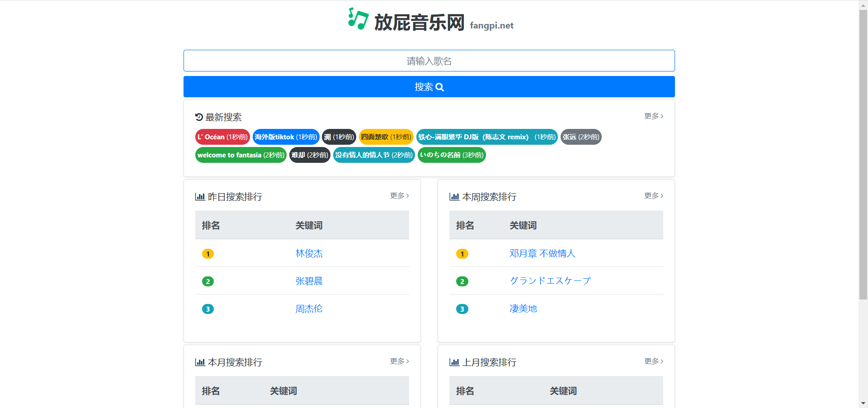Open the 周杰伦 keyword link
868x408 pixels.
tap(309, 309)
